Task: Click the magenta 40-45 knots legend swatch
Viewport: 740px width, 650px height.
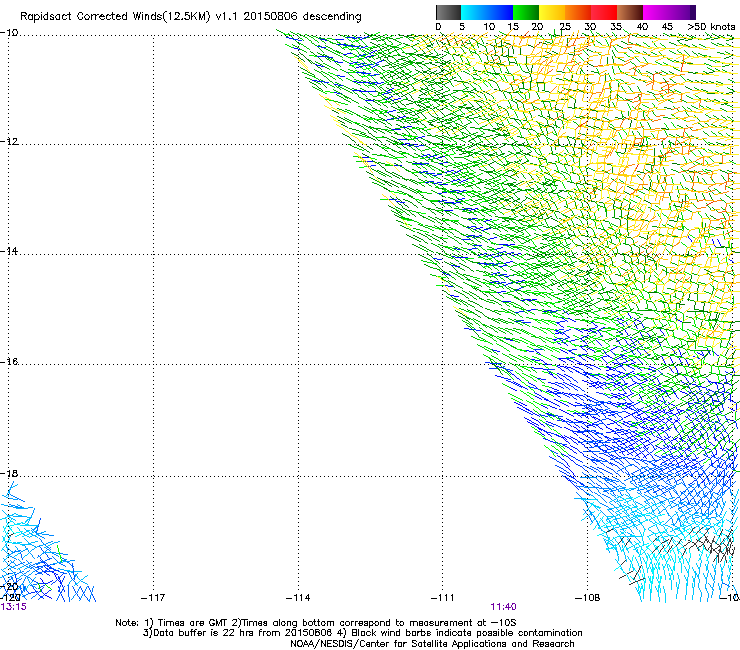Action: 656,12
